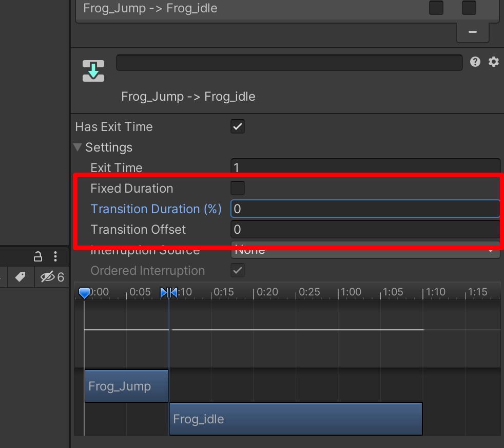This screenshot has width=504, height=448.
Task: Uncheck the Has Exit Time checkbox
Action: pyautogui.click(x=238, y=126)
